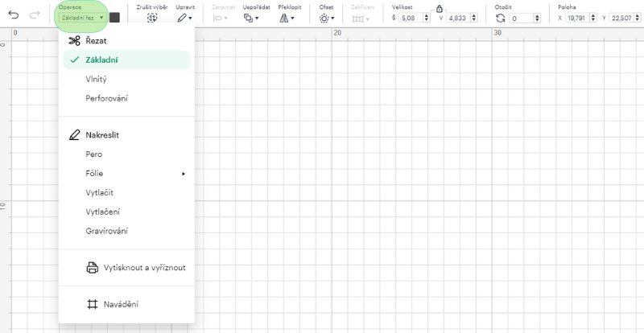This screenshot has width=644, height=333.
Task: Click the Navádění guide icon
Action: point(92,304)
